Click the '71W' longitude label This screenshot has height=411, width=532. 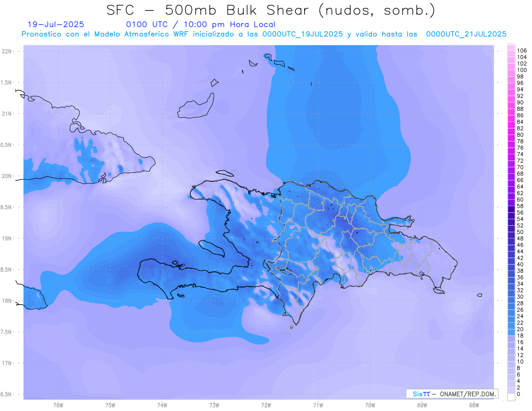[x=318, y=405]
